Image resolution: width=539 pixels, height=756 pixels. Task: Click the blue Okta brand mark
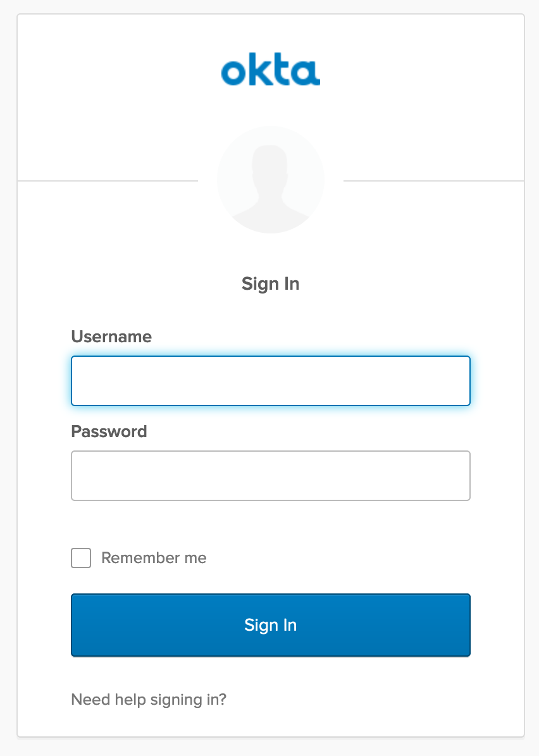coord(270,70)
